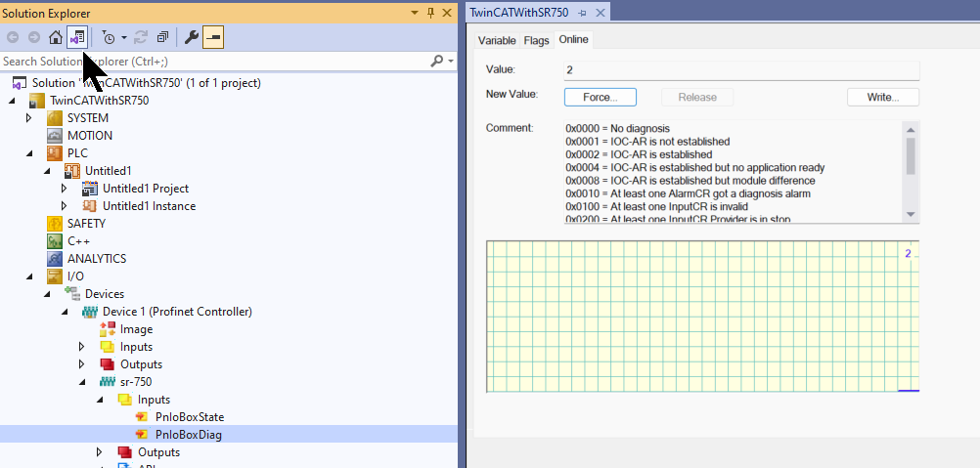Image resolution: width=980 pixels, height=468 pixels.
Task: Switch to the Variable tab
Action: [497, 40]
